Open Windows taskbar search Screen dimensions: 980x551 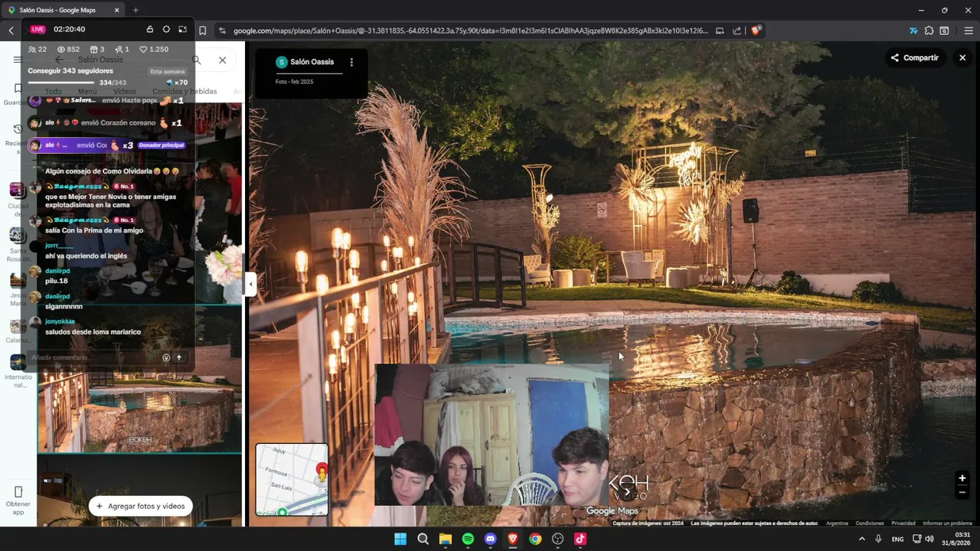click(x=423, y=539)
